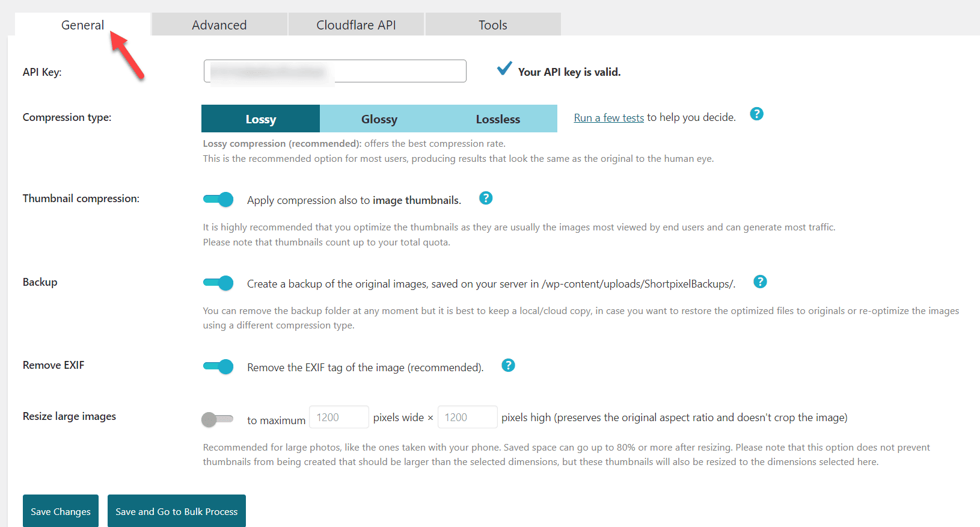Open help icon beside compression type tests

756,114
